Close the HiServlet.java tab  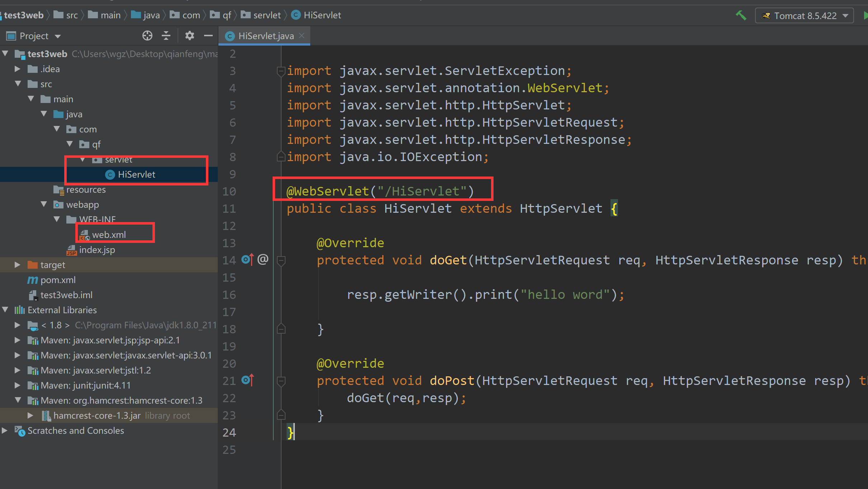coord(302,36)
